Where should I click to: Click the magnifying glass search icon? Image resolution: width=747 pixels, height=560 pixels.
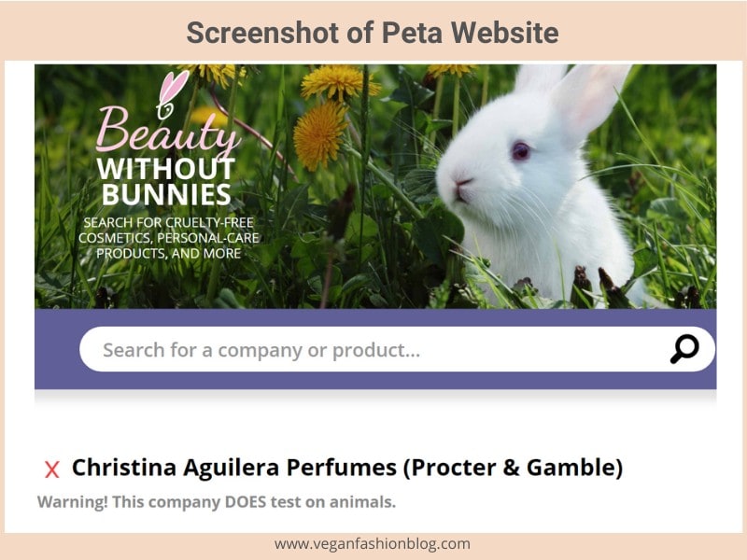684,349
